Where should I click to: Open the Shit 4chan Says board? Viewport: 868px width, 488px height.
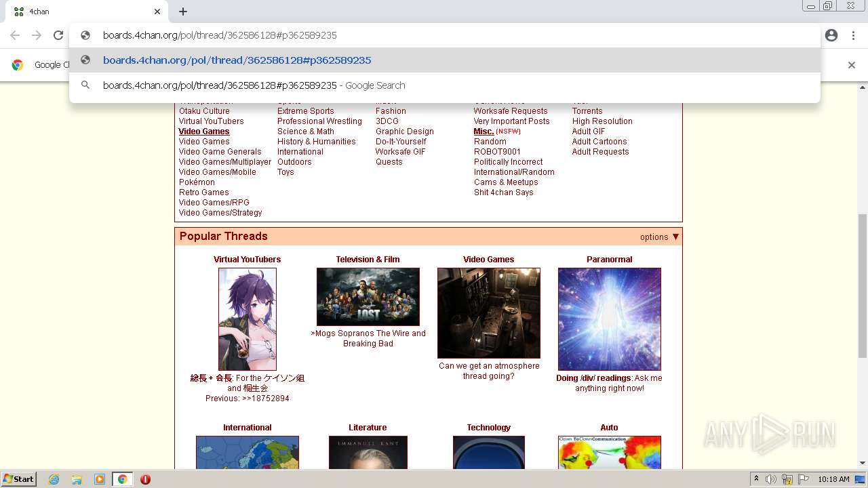[x=504, y=192]
